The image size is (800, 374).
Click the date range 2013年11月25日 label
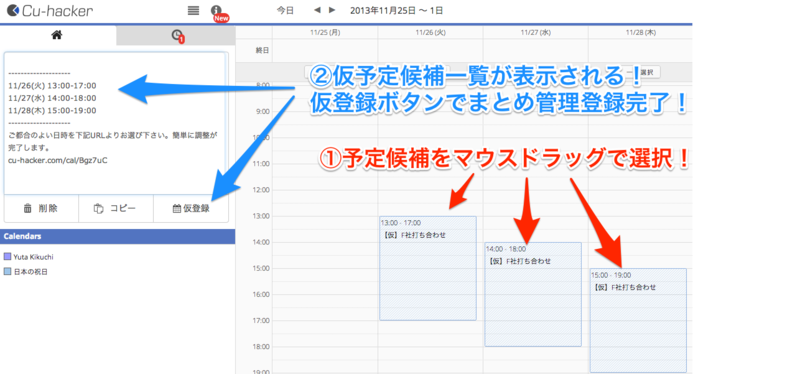(396, 10)
